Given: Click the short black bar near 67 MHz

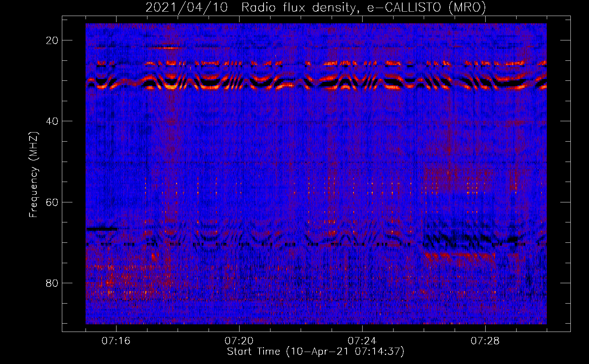Looking at the screenshot, I should (102, 229).
